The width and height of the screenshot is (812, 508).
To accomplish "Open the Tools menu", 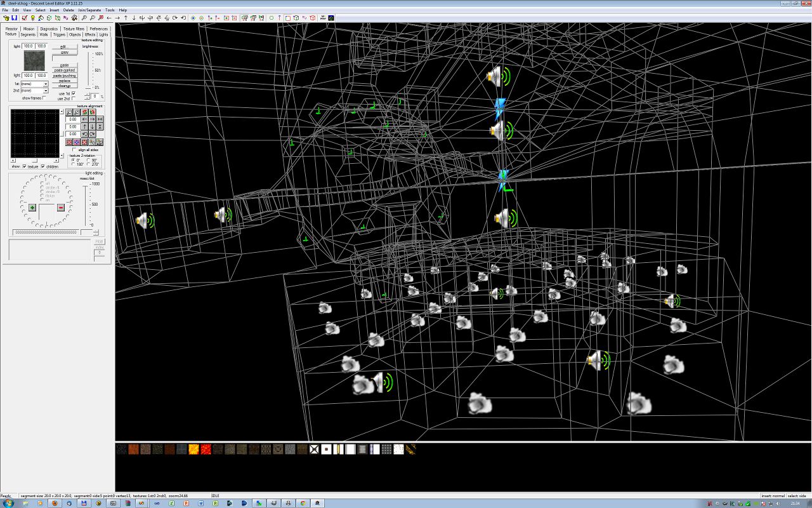I will tap(110, 10).
